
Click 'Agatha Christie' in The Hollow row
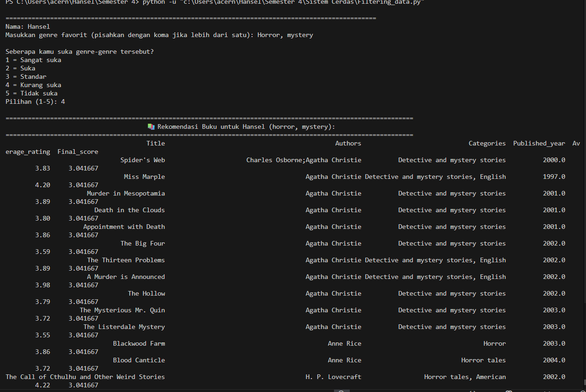coord(334,293)
